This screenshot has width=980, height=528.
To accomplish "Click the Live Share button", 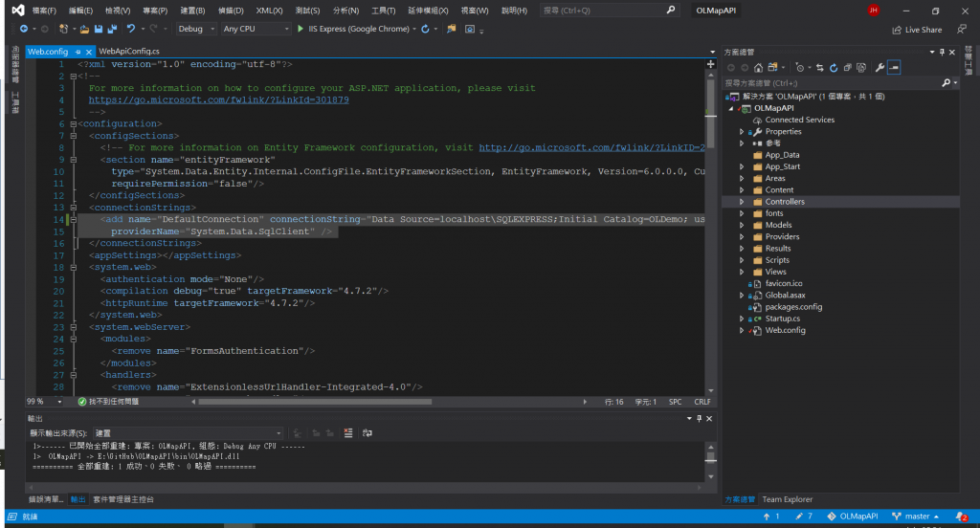I will click(916, 30).
